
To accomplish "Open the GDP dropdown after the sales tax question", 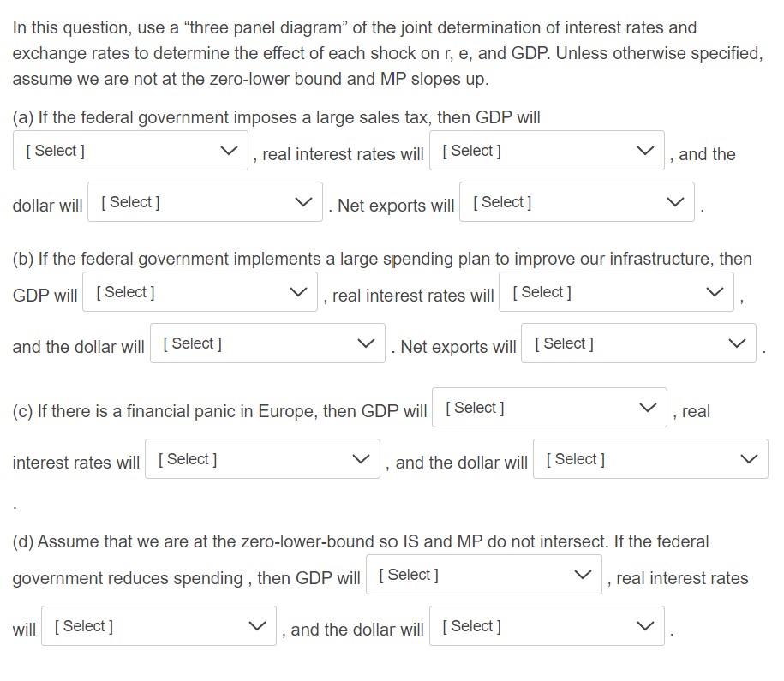I will click(130, 150).
